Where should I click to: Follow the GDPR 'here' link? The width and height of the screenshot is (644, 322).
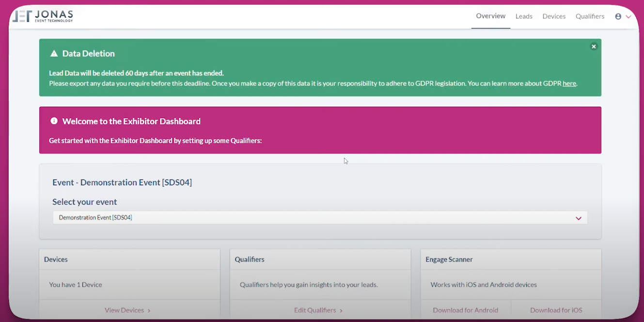(569, 83)
